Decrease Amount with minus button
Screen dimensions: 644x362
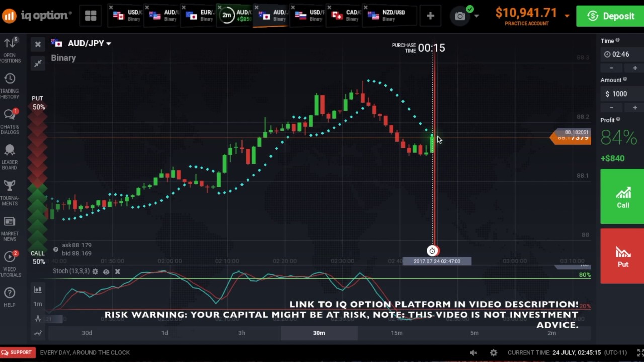coord(611,107)
